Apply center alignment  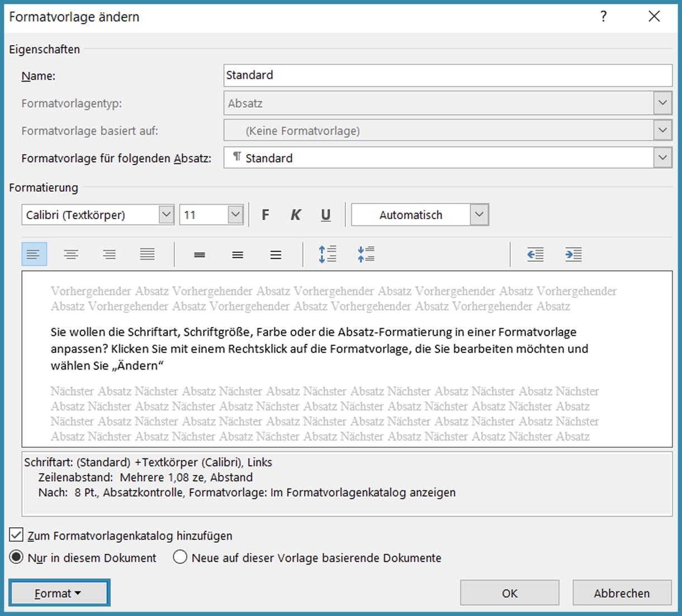tap(71, 254)
